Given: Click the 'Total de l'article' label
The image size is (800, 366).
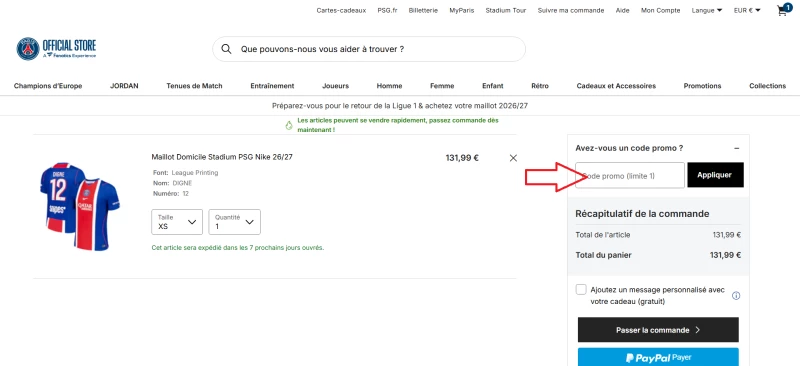Looking at the screenshot, I should 603,235.
